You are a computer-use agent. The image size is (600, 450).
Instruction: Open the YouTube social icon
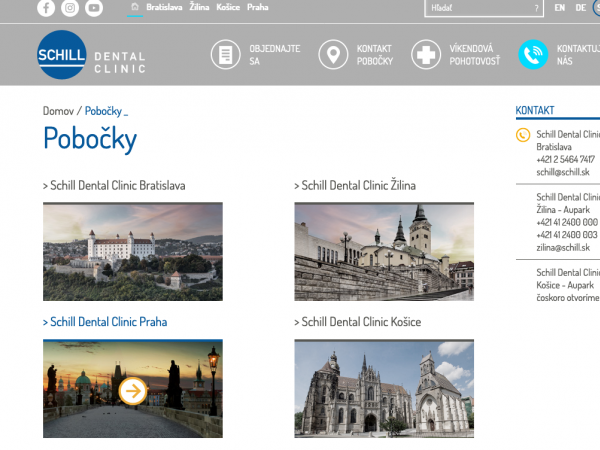pyautogui.click(x=94, y=8)
